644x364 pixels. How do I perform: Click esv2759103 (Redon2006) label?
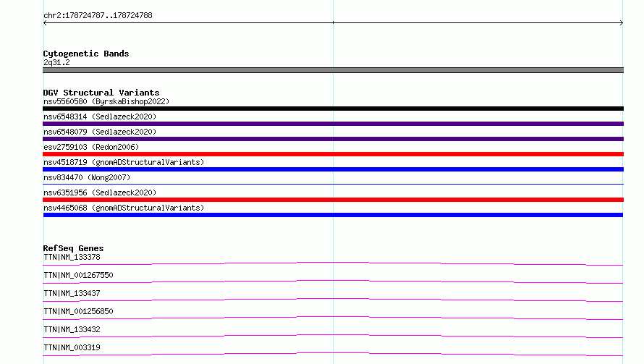[x=91, y=147]
